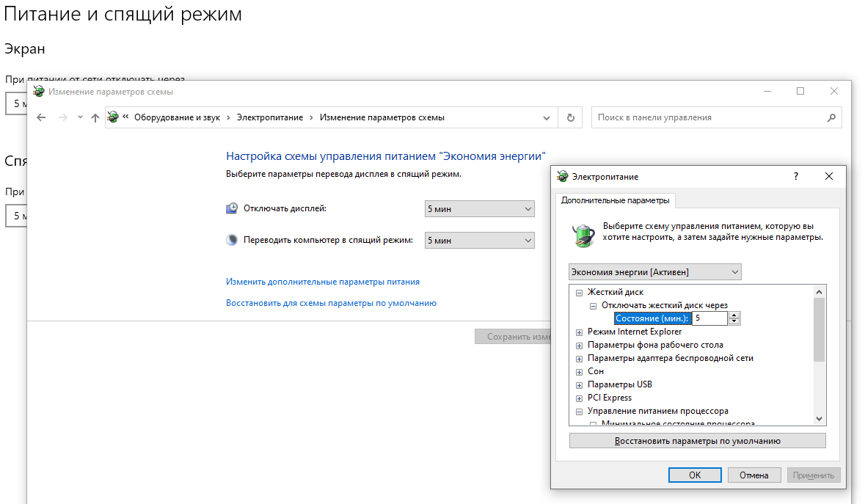Image resolution: width=865 pixels, height=504 pixels.
Task: Maximize 'Изменение параметров схемы' window
Action: [800, 92]
